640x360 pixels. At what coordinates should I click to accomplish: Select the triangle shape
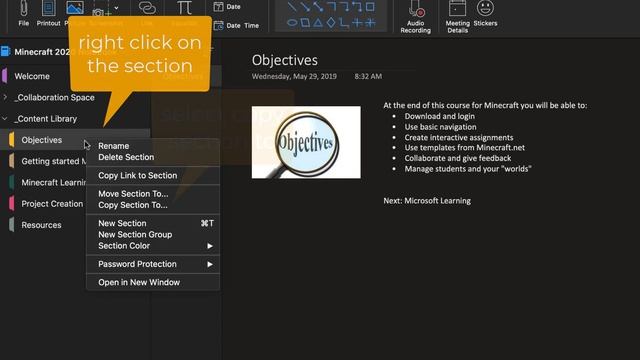click(318, 23)
